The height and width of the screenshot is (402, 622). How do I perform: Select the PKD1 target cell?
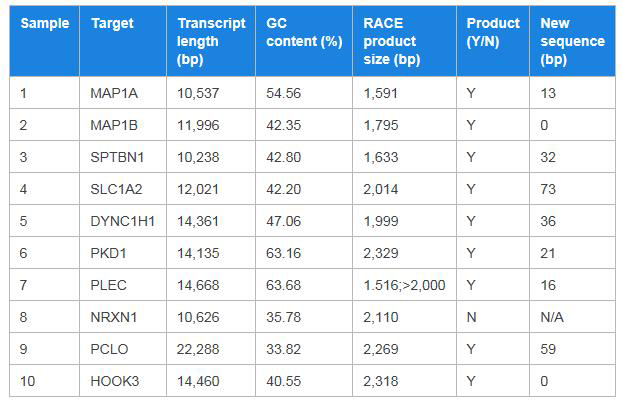point(107,253)
